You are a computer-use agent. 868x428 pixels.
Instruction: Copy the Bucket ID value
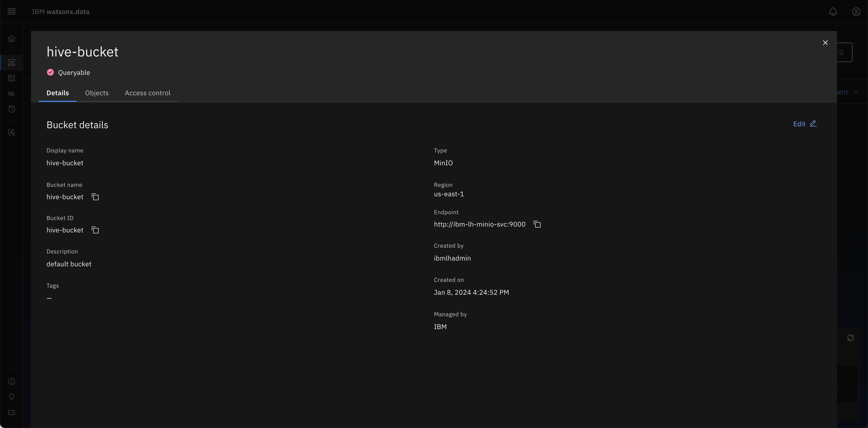pos(95,230)
